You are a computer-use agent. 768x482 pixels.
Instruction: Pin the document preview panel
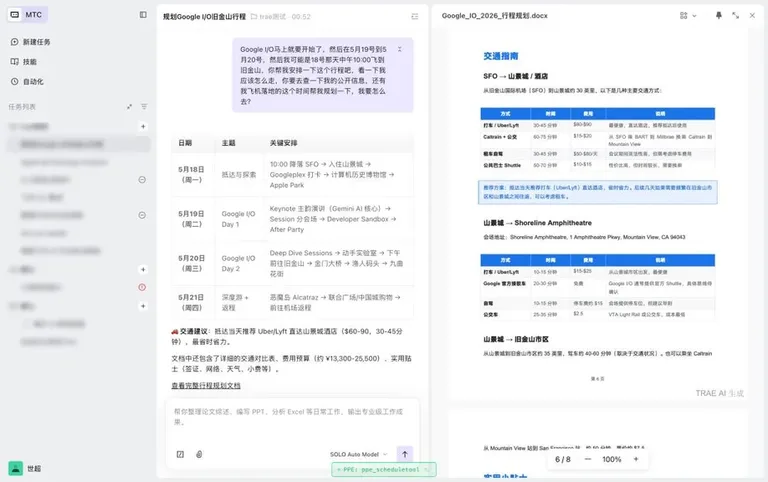[719, 16]
